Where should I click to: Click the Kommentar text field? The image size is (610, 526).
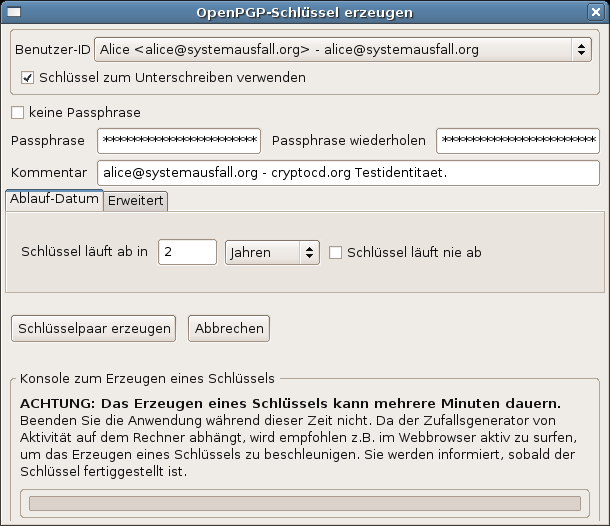(x=348, y=173)
